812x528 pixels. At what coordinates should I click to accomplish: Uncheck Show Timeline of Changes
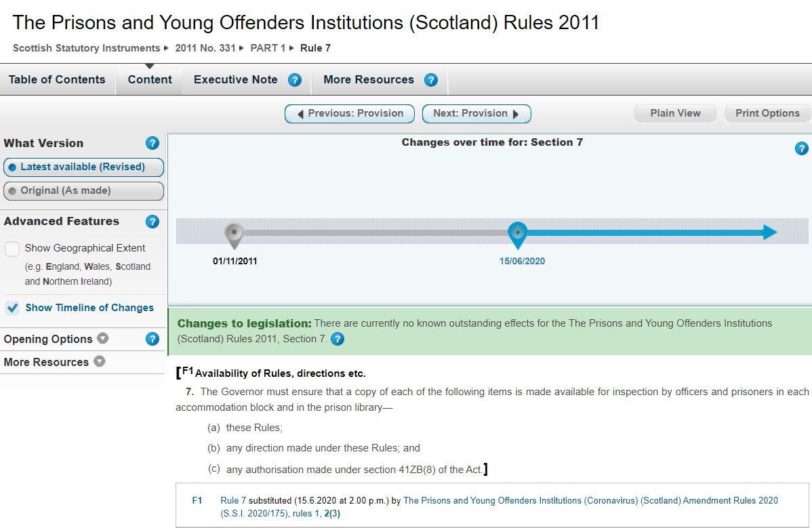click(12, 308)
